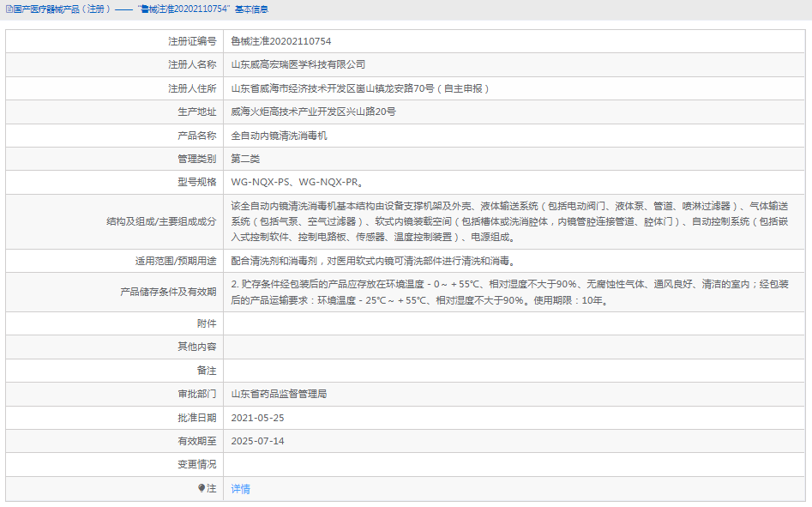Select expiry date 2025-07-14

(257, 441)
